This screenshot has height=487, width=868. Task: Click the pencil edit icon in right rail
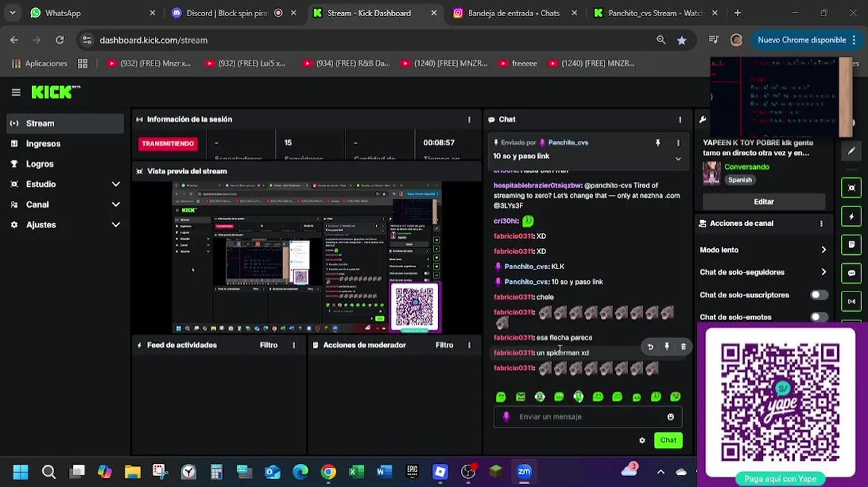coord(852,152)
